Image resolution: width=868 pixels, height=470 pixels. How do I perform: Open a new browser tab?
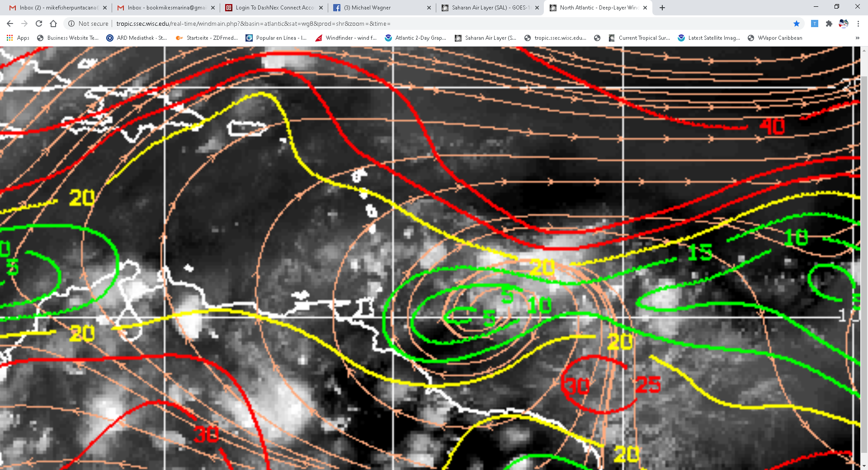point(662,8)
